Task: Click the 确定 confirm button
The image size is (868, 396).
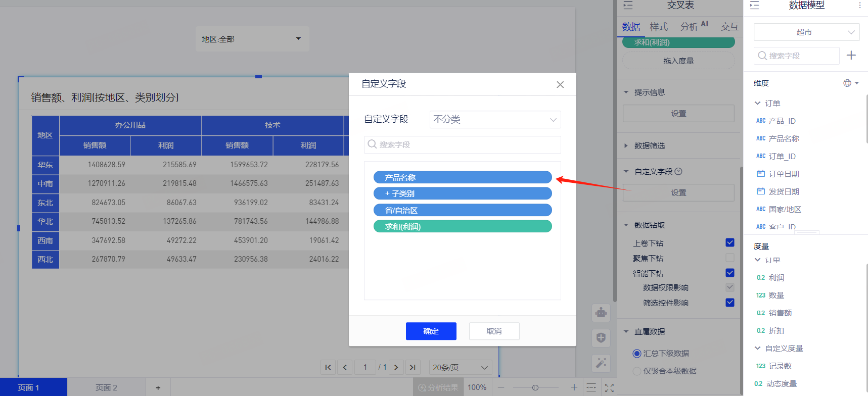Action: pyautogui.click(x=431, y=331)
